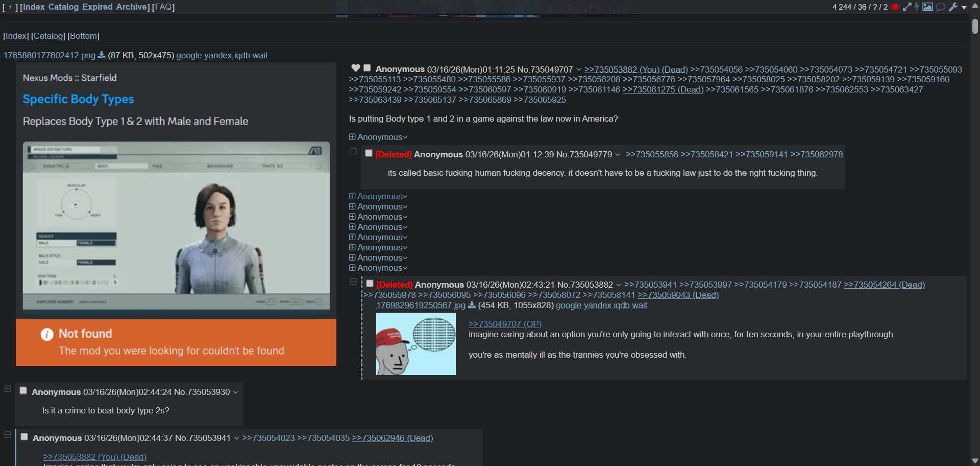Click the heart icon on the OP post
This screenshot has width=980, height=466.
click(x=356, y=68)
